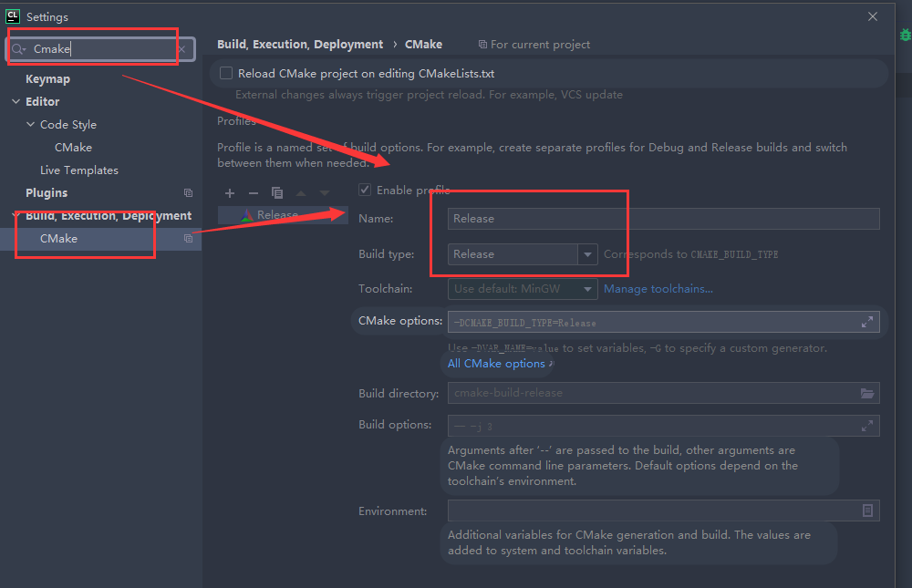Move profile down with arrow icon
This screenshot has width=912, height=588.
tap(325, 193)
